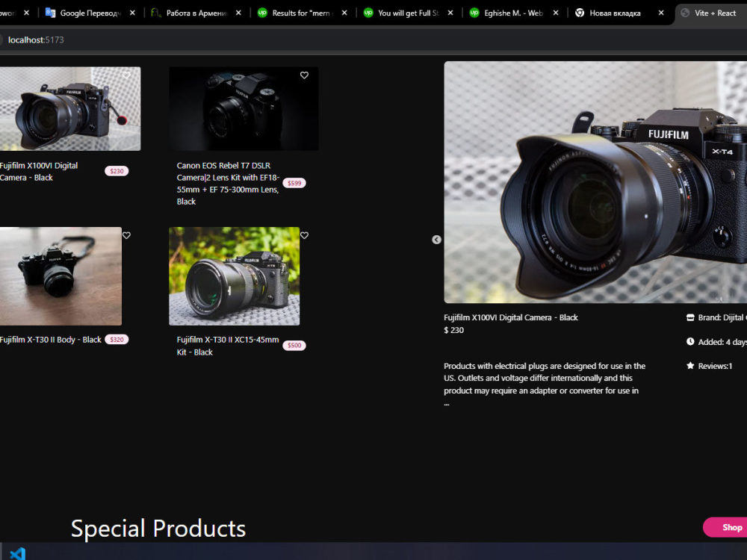The width and height of the screenshot is (747, 560).
Task: Click the Upwork favicon on Results tab
Action: click(x=262, y=13)
